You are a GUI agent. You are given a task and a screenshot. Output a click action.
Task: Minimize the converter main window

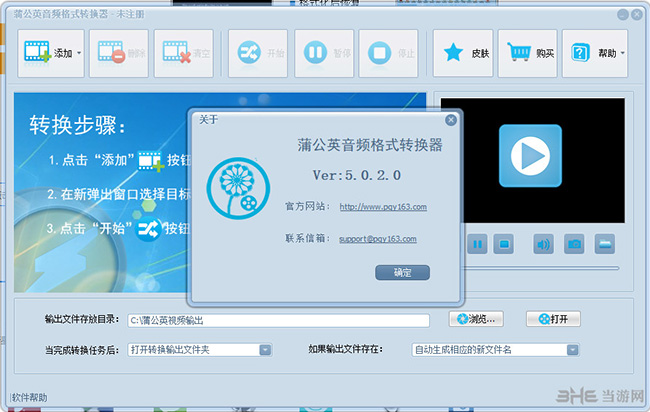623,15
